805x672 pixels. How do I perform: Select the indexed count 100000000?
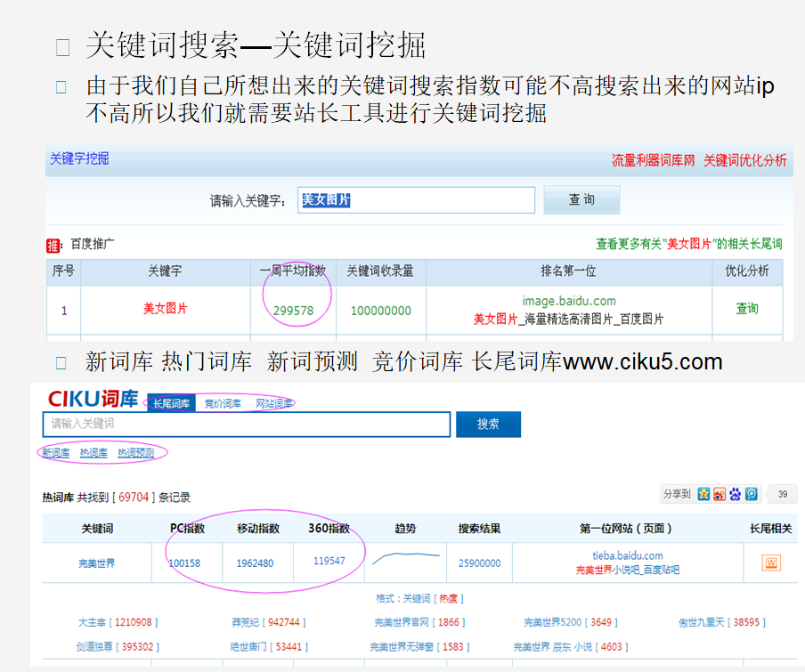pyautogui.click(x=381, y=311)
